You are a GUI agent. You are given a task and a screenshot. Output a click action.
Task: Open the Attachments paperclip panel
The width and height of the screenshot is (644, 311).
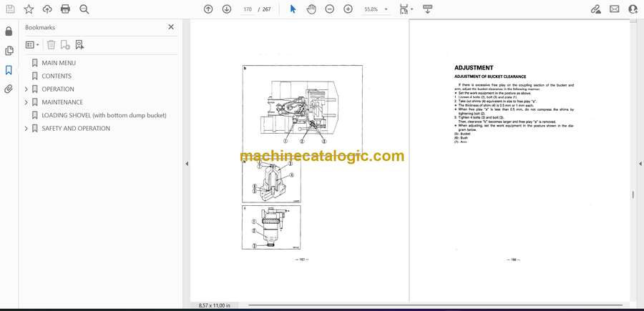click(x=9, y=89)
